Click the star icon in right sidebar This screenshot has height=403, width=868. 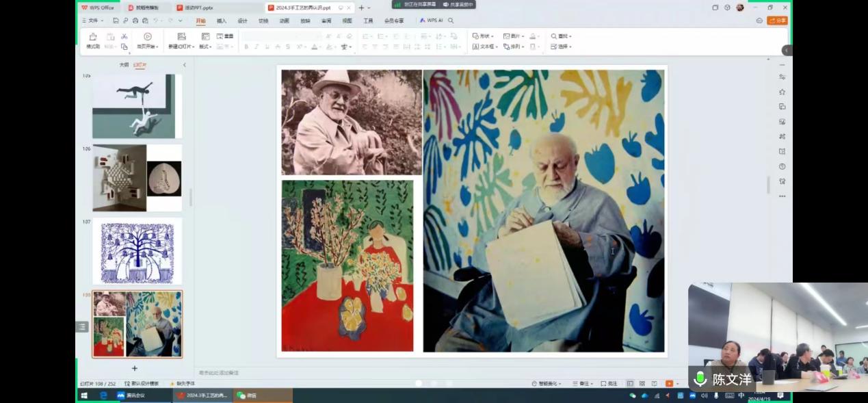pyautogui.click(x=782, y=92)
